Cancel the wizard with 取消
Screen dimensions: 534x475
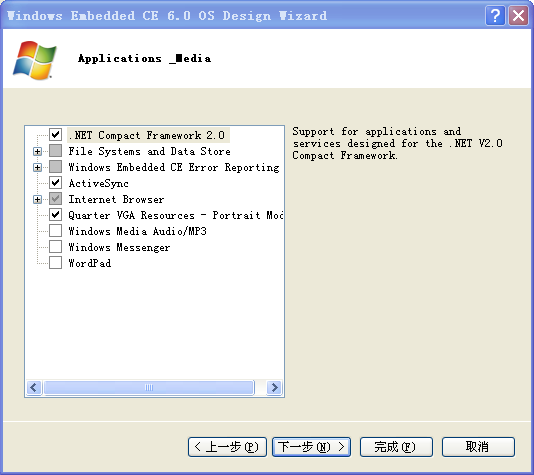tap(478, 447)
